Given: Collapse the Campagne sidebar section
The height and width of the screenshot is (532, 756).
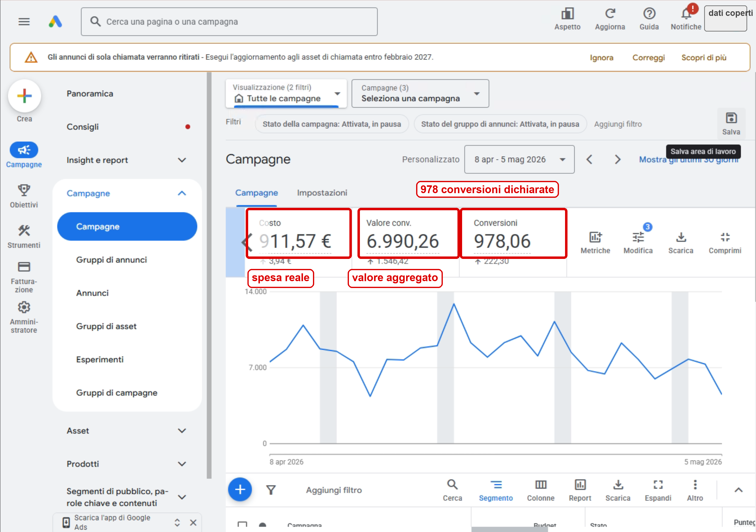Looking at the screenshot, I should point(182,193).
